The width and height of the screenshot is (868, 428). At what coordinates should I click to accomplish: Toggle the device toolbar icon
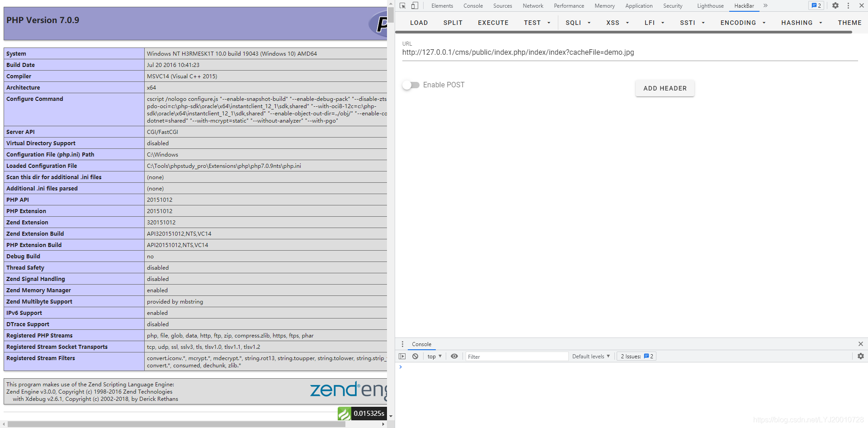pos(415,6)
